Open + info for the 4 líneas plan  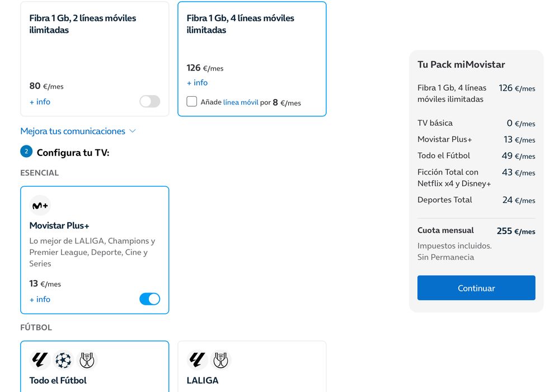coord(197,83)
